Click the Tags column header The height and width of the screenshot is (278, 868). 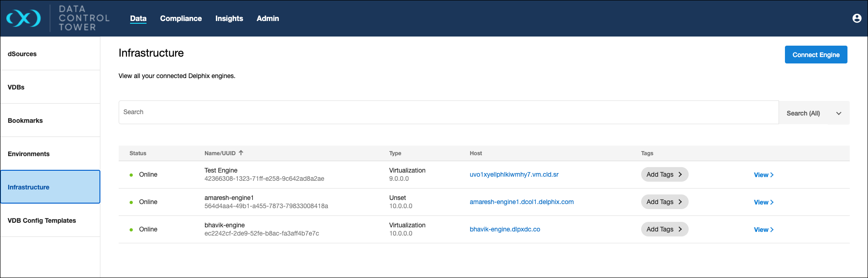coord(647,153)
